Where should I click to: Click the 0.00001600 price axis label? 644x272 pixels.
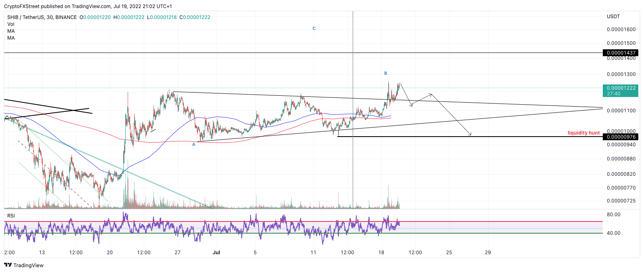pyautogui.click(x=621, y=29)
